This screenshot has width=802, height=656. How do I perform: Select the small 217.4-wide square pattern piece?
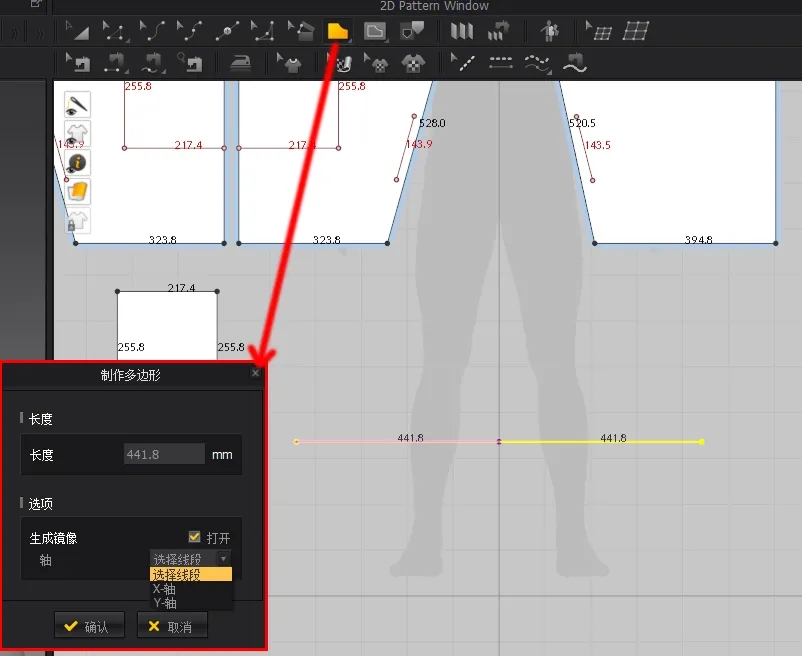pyautogui.click(x=167, y=325)
